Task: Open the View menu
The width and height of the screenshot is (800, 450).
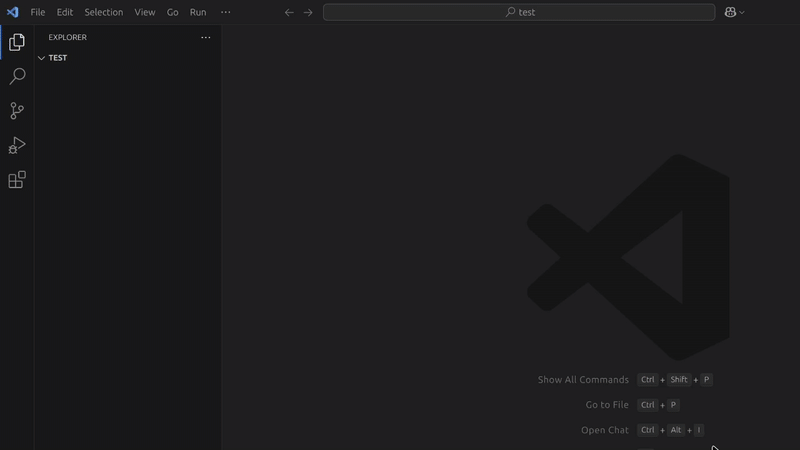Action: point(145,12)
